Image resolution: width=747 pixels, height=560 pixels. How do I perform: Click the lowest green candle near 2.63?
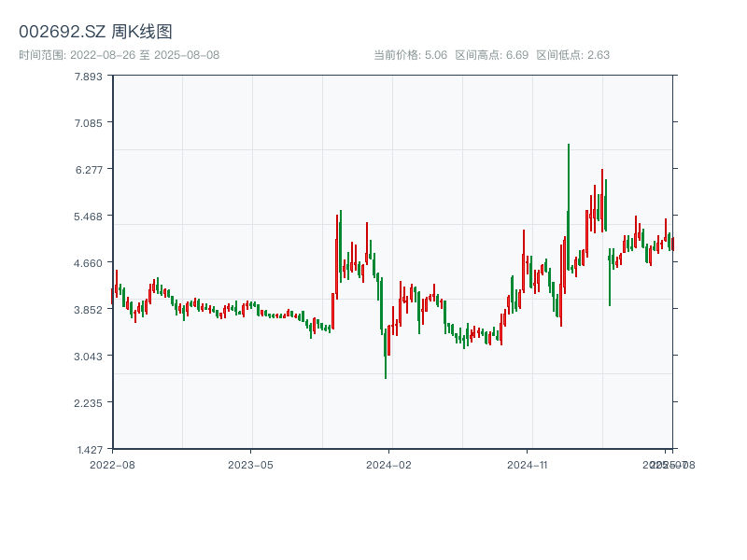point(386,354)
